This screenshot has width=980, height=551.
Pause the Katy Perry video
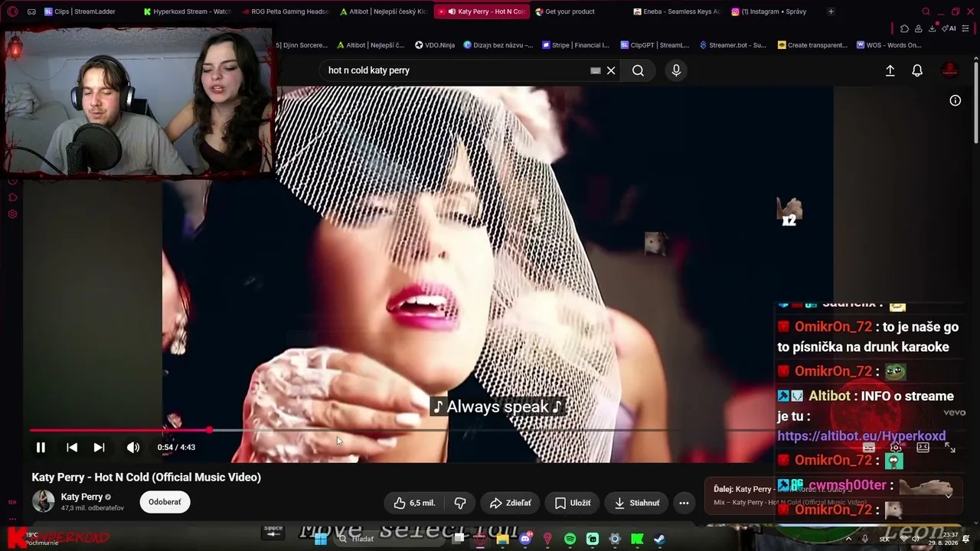pos(41,448)
